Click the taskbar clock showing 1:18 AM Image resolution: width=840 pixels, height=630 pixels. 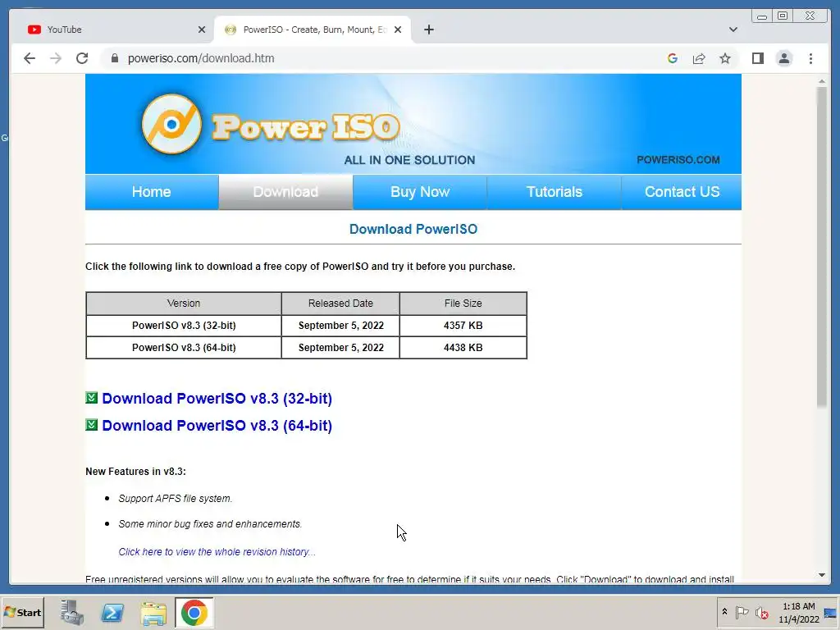click(799, 613)
